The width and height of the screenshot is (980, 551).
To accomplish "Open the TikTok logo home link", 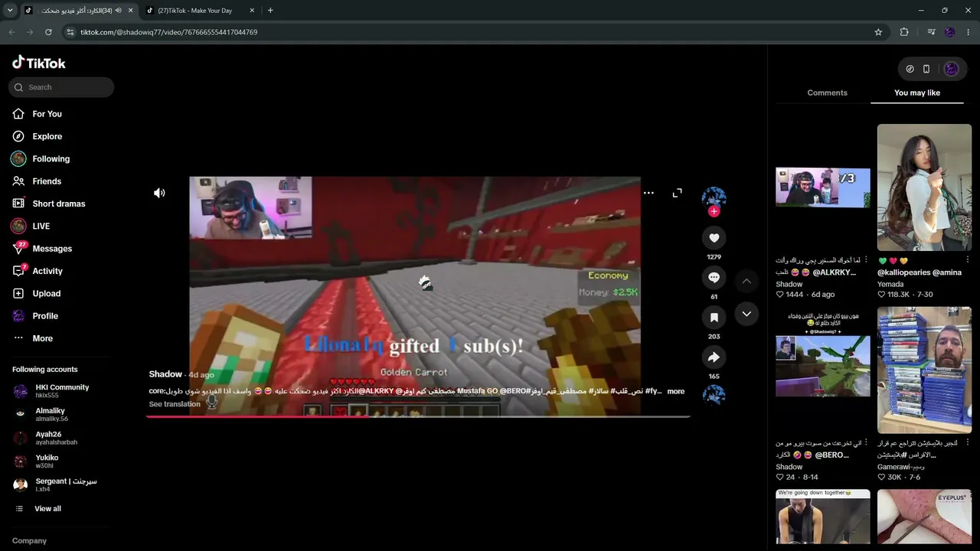I will tap(39, 63).
